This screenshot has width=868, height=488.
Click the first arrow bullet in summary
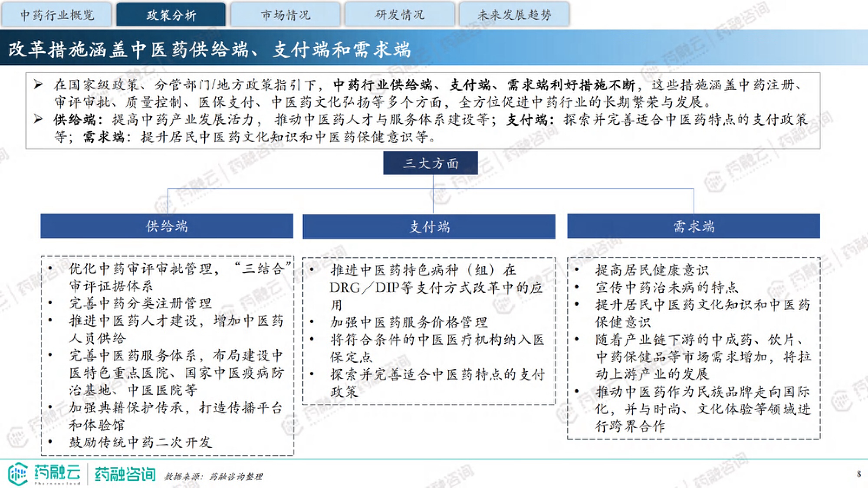tap(38, 84)
